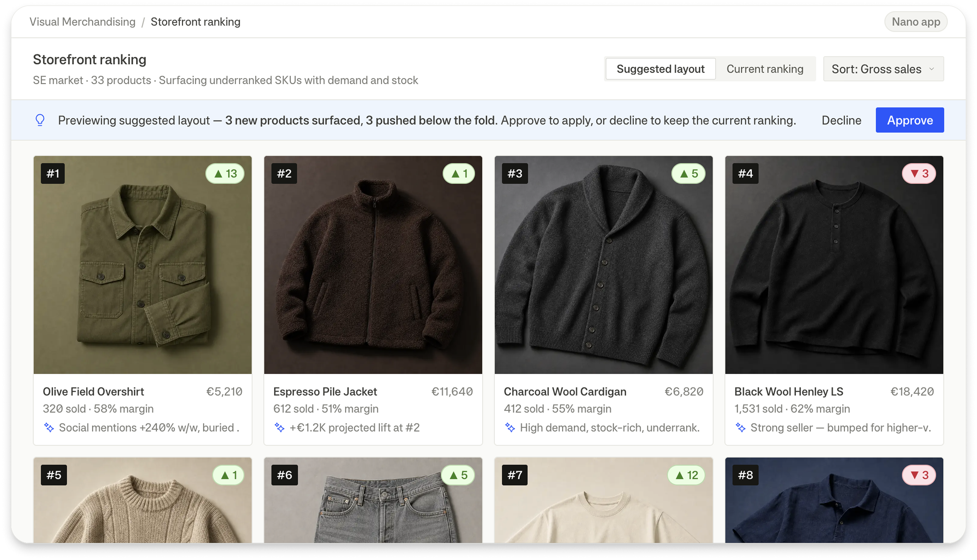Click the Storefront ranking page heading
The width and height of the screenshot is (977, 560).
(x=90, y=59)
